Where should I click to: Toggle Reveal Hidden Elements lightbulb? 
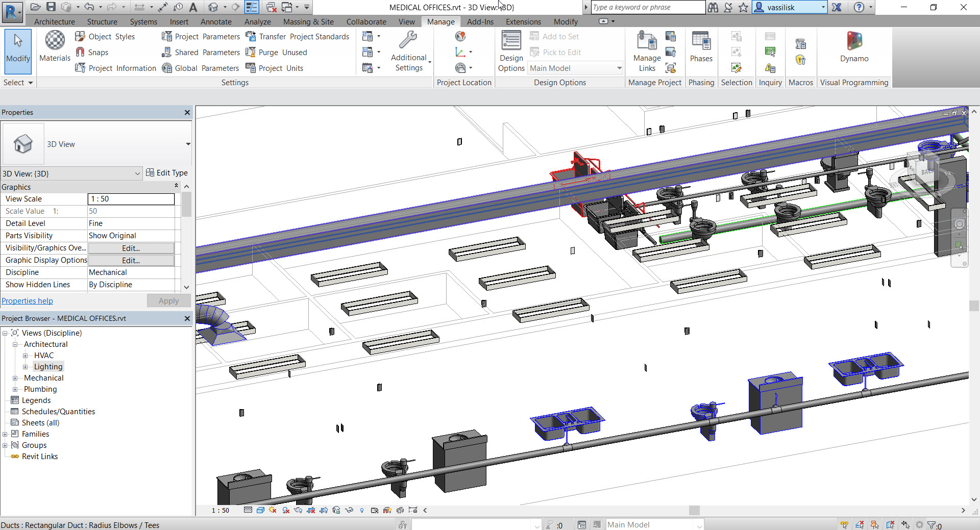click(362, 510)
